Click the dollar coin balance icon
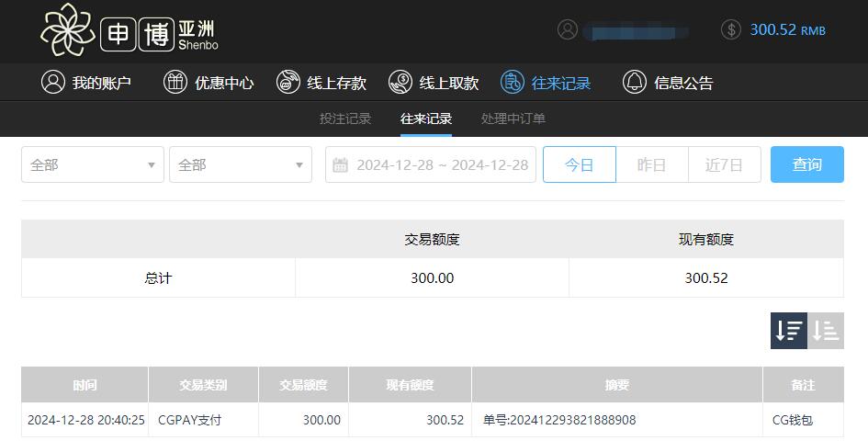Viewport: 868px width, 441px height. [731, 29]
